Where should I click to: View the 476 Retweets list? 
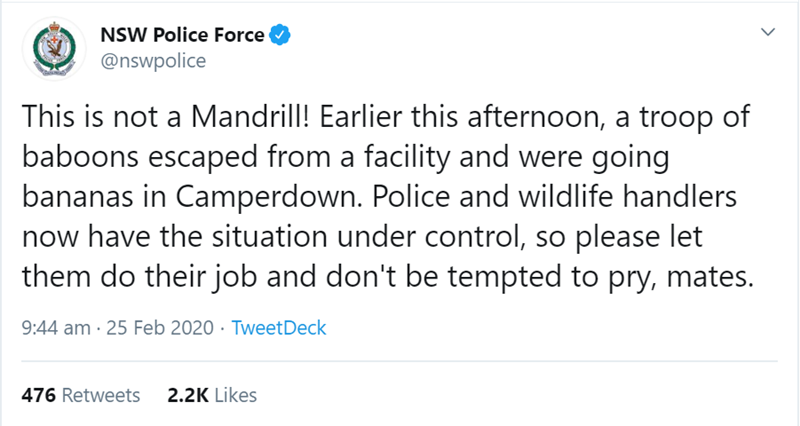point(81,395)
